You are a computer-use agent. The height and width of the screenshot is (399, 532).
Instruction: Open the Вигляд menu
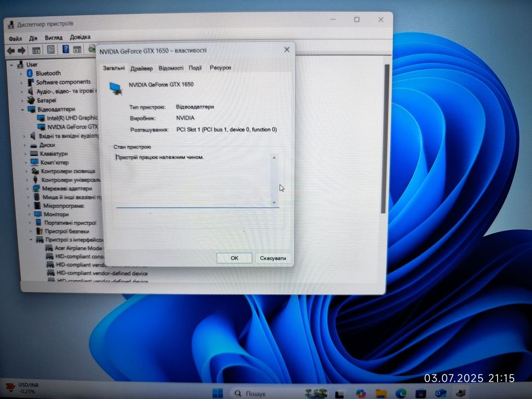54,38
